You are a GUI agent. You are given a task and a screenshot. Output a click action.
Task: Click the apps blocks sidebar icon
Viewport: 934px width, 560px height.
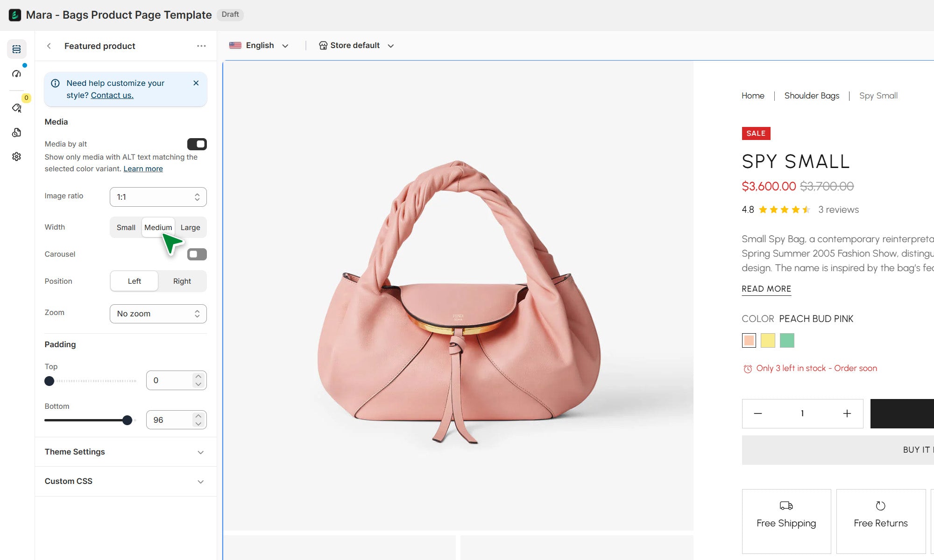[x=16, y=133]
